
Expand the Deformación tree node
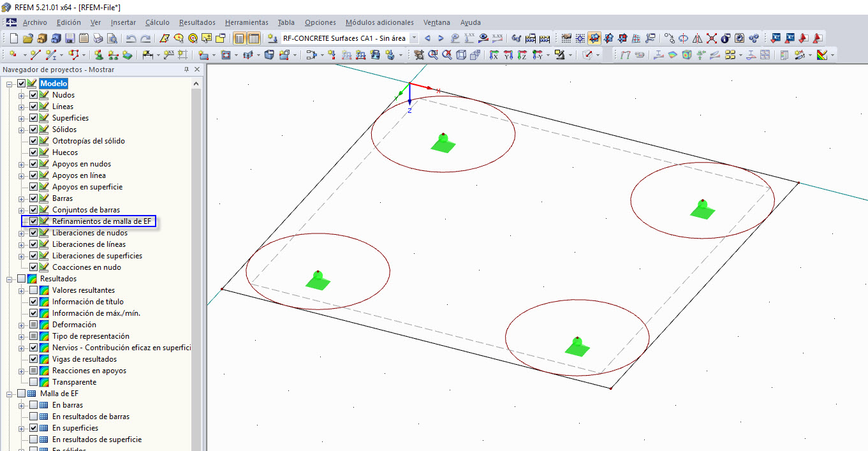22,325
